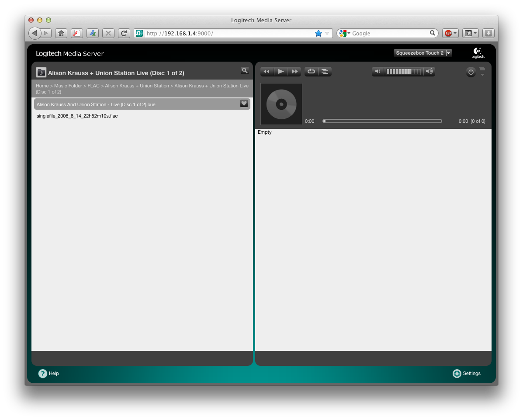The height and width of the screenshot is (420, 523).
Task: Toggle the player power button
Action: tap(471, 73)
